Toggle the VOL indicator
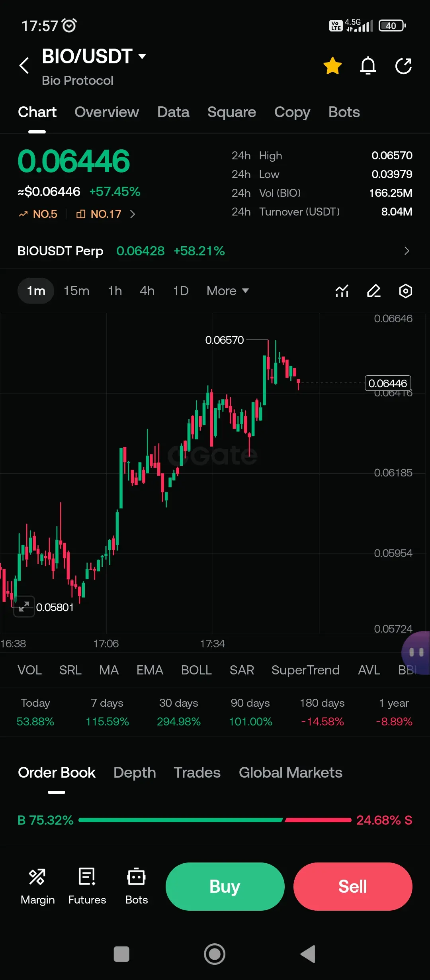The image size is (430, 980). 29,670
